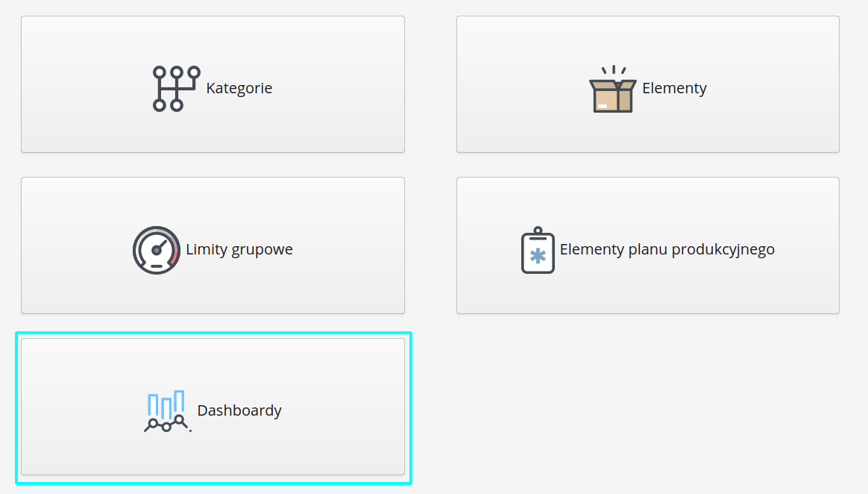Click the speedometer gauge icon
Image resolution: width=868 pixels, height=494 pixels.
click(x=157, y=250)
